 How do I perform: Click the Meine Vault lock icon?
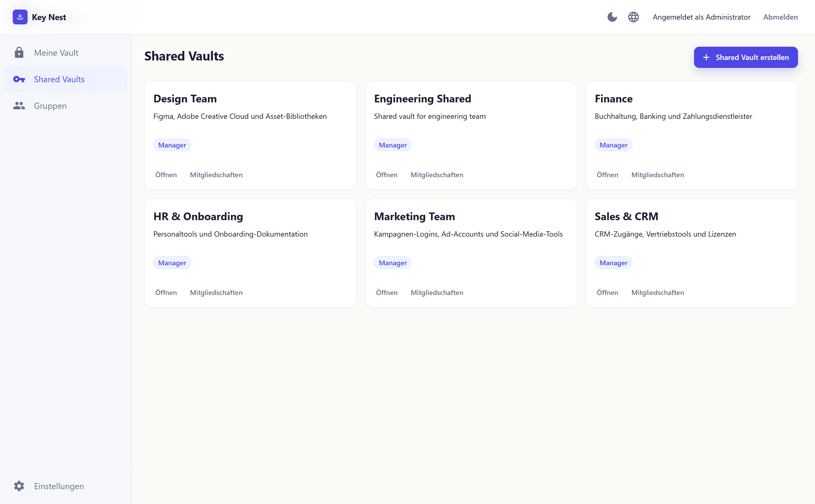coord(19,53)
